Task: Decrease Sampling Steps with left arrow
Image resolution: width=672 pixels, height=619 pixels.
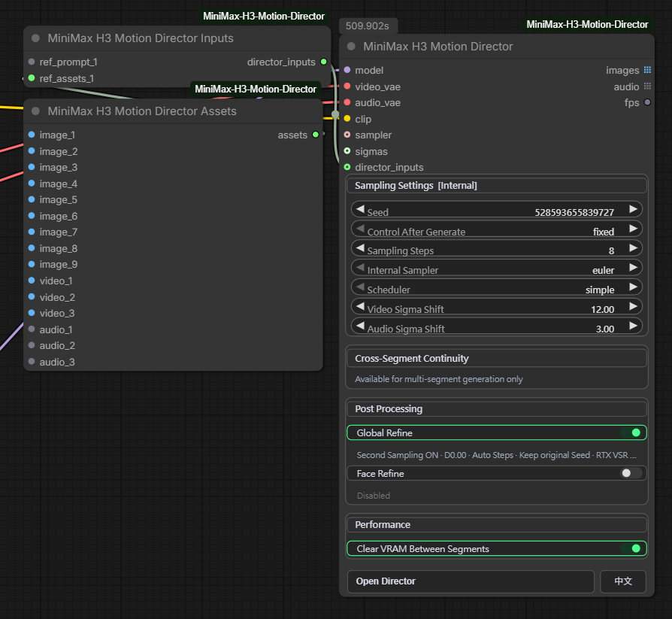Action: [x=360, y=248]
